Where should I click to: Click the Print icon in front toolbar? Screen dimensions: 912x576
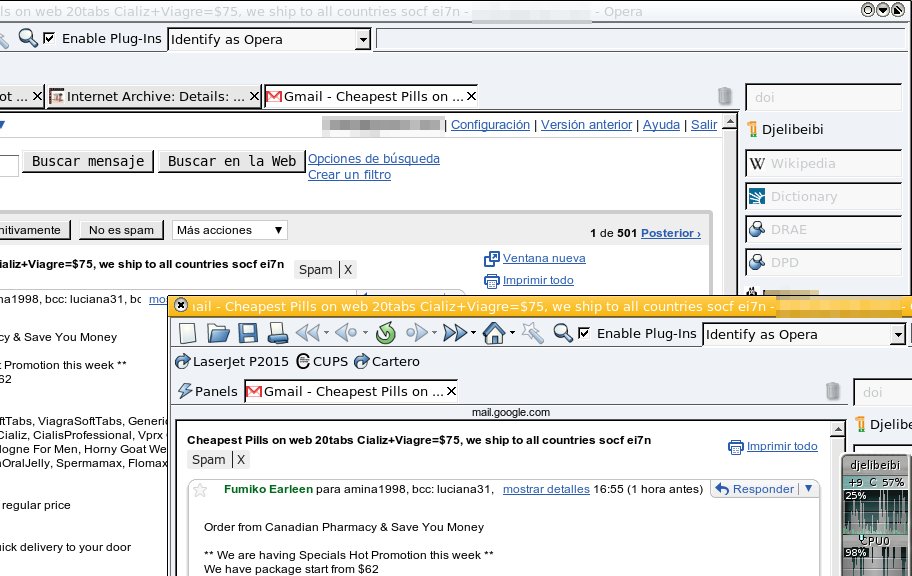277,333
